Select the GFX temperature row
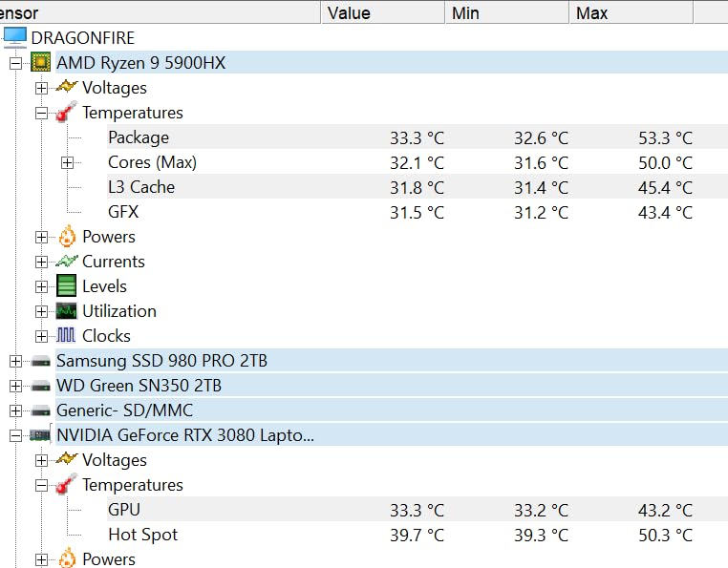The image size is (728, 568). [x=417, y=212]
